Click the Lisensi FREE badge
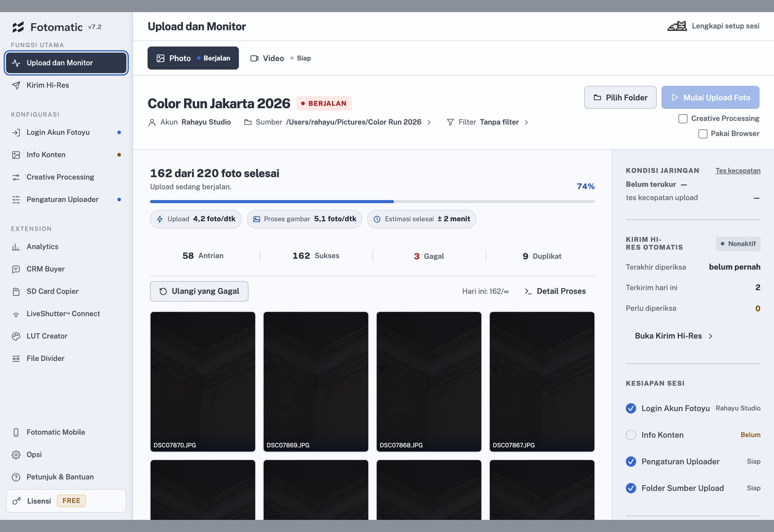 (x=71, y=501)
